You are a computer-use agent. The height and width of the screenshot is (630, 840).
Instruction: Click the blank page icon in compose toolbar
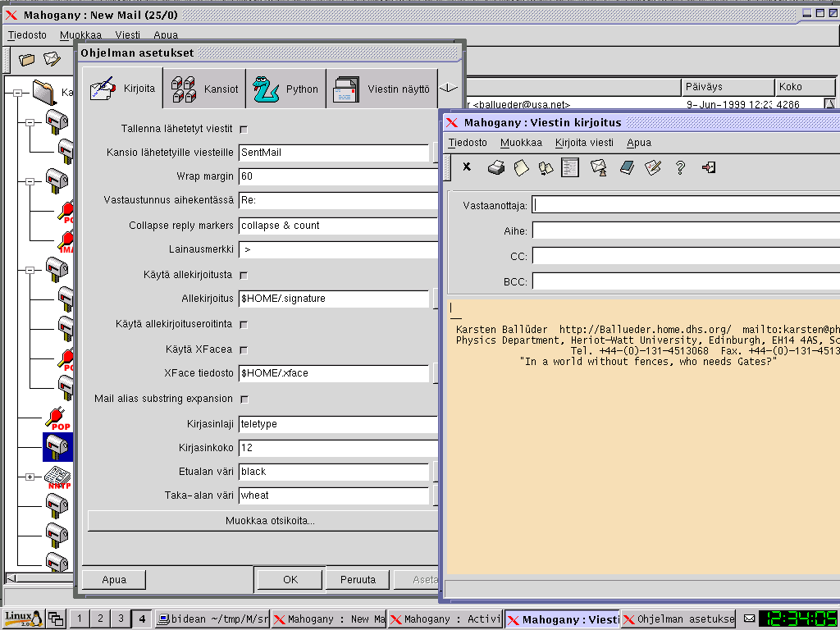pyautogui.click(x=521, y=167)
